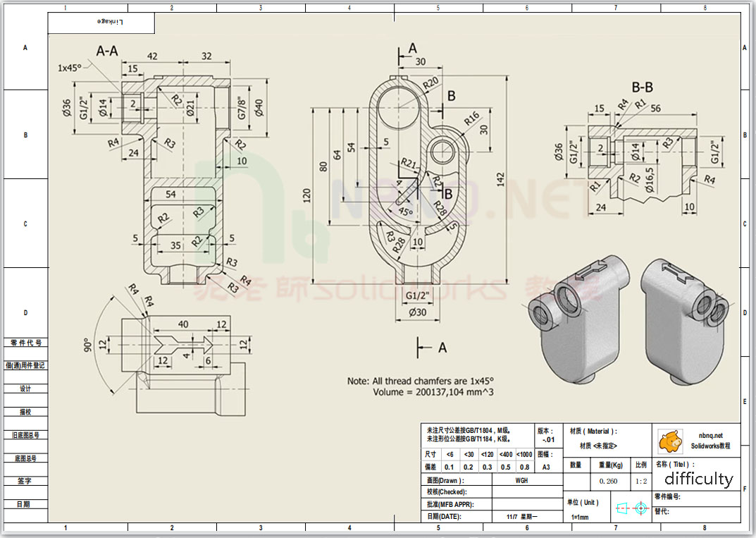The width and height of the screenshot is (756, 538).
Task: Click the '校核(Checked):' row label
Action: coord(447,492)
